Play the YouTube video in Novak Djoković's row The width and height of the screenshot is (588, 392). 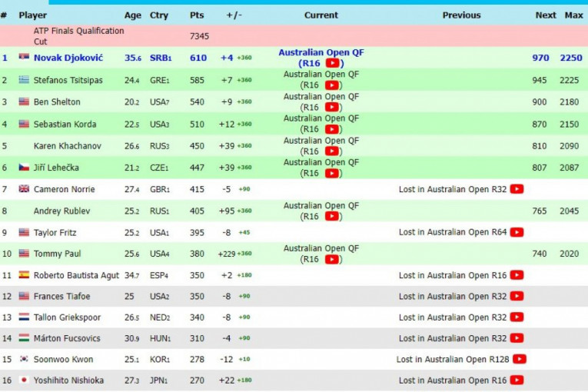(x=333, y=64)
